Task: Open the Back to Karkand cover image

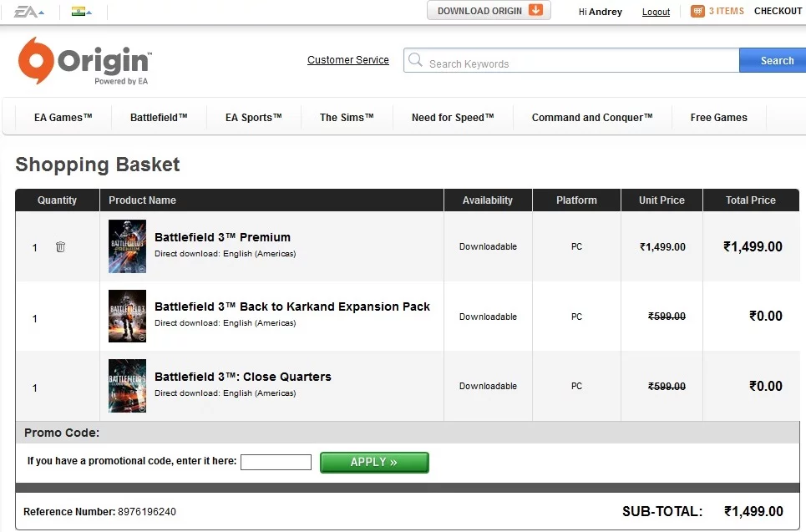Action: pos(127,317)
